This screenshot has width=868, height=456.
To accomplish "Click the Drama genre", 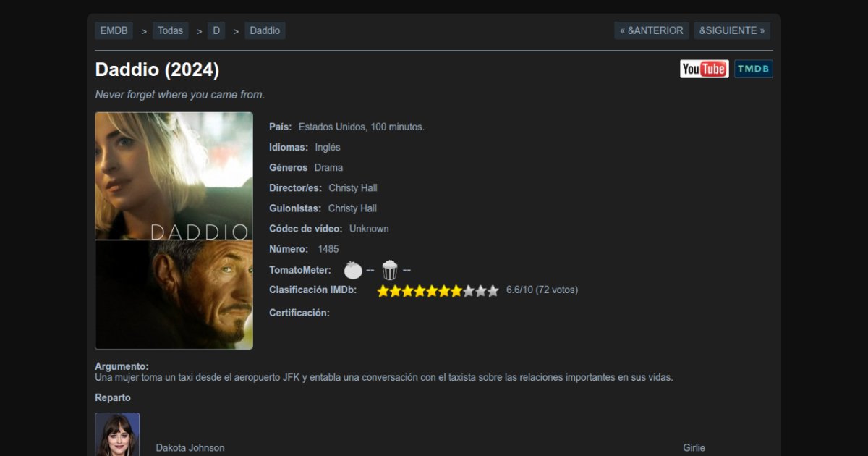I will coord(328,167).
